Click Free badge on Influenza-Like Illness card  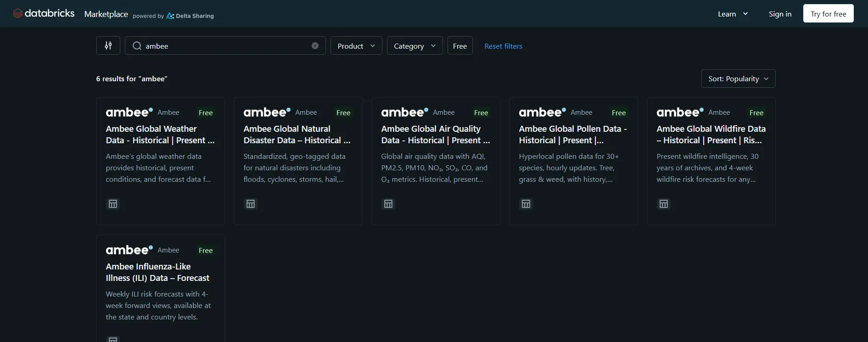click(206, 250)
